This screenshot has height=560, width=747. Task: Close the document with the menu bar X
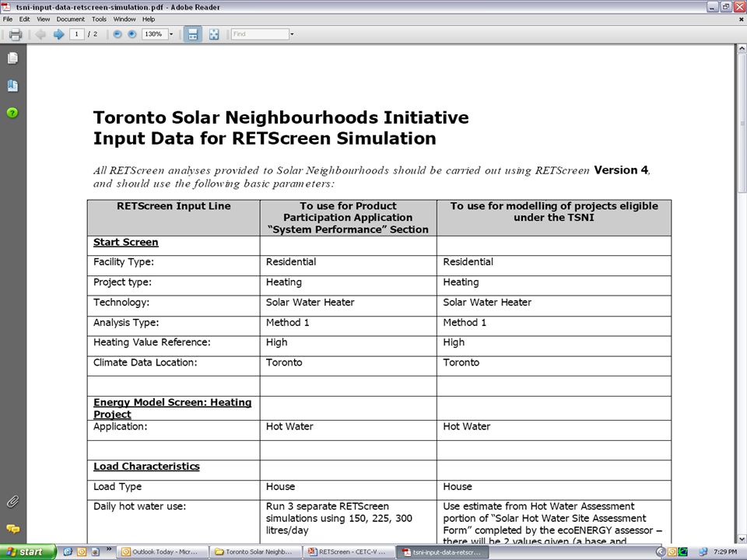point(742,19)
